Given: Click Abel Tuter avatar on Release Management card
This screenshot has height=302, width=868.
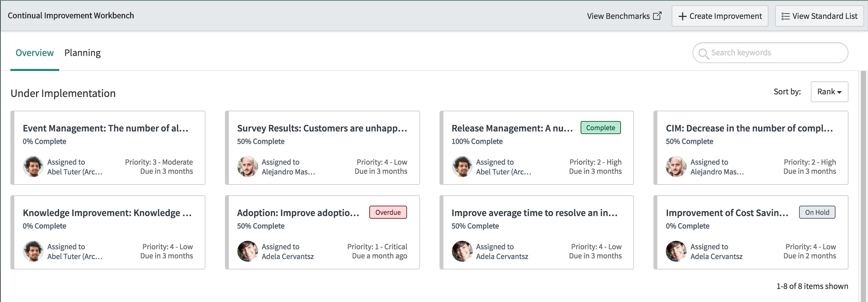Looking at the screenshot, I should [x=462, y=166].
